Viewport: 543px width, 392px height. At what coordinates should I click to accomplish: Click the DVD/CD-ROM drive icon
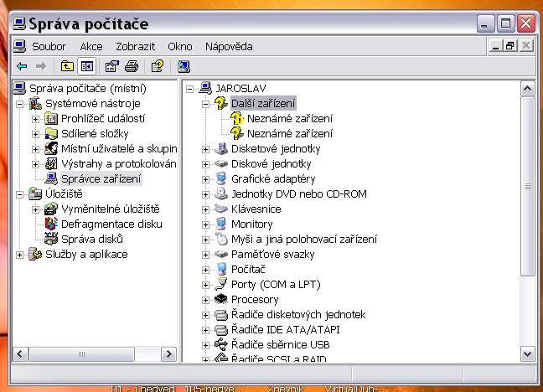[x=221, y=194]
